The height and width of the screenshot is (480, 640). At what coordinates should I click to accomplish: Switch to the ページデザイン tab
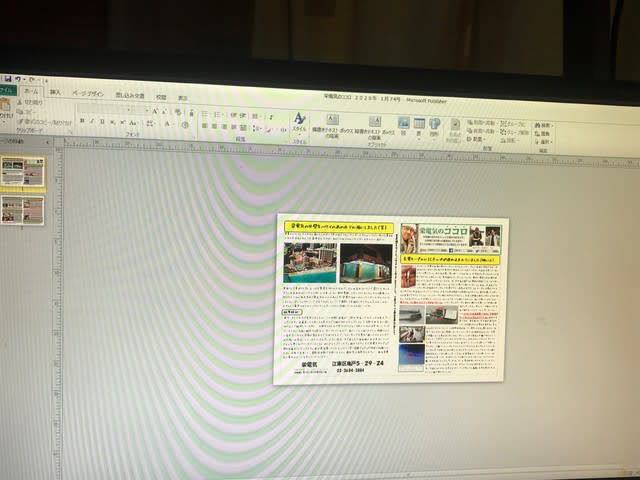pos(88,94)
